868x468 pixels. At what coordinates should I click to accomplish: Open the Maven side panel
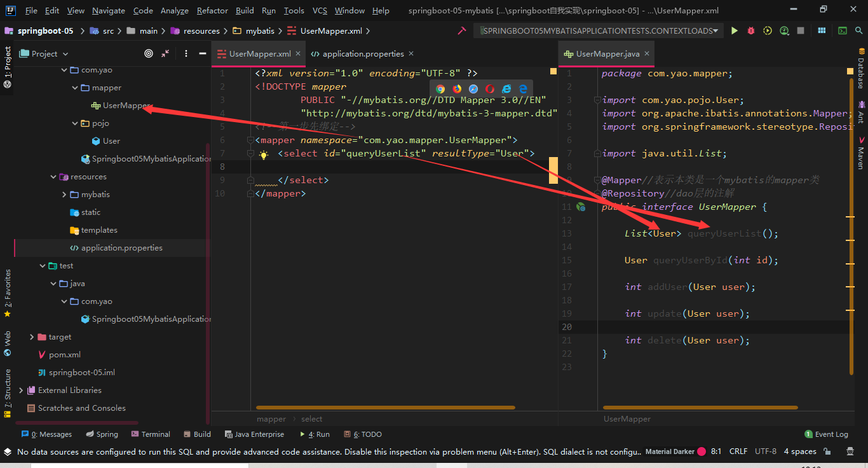(x=861, y=153)
